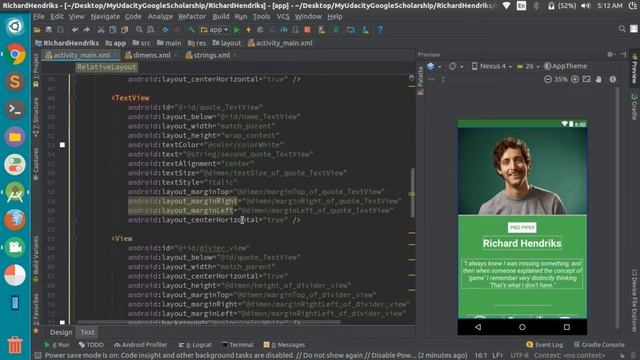
Task: Open the Terminal tool window
Action: [237, 345]
